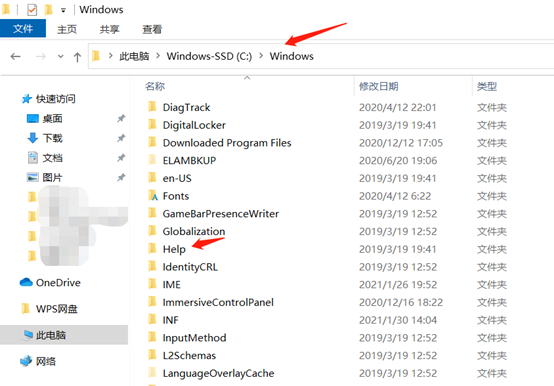Select the InputMethod folder
554x386 pixels.
(194, 338)
